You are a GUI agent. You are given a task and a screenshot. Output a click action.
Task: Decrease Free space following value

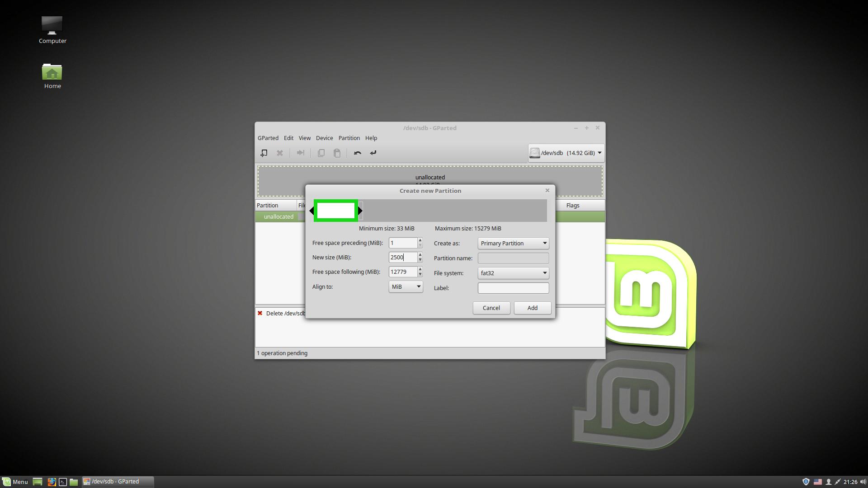pyautogui.click(x=420, y=275)
